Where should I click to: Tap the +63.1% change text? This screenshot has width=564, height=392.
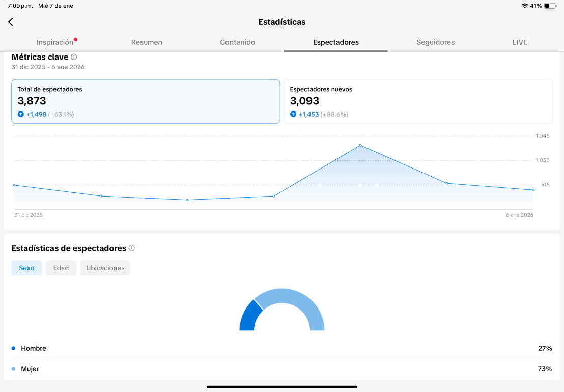pyautogui.click(x=61, y=114)
